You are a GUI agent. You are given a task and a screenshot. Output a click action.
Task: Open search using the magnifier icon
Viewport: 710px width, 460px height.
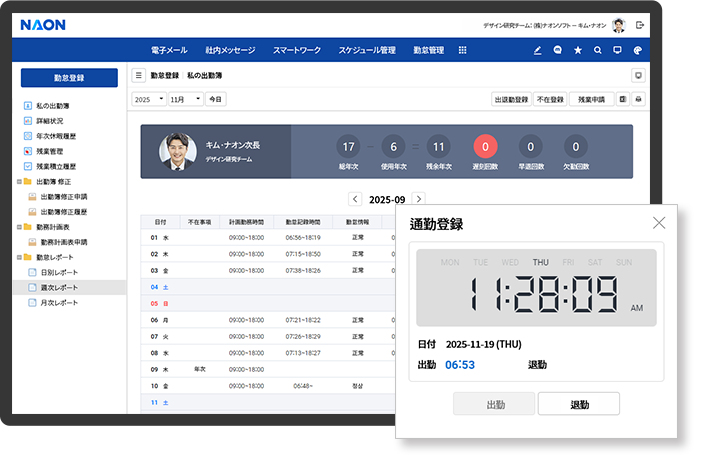click(x=598, y=50)
